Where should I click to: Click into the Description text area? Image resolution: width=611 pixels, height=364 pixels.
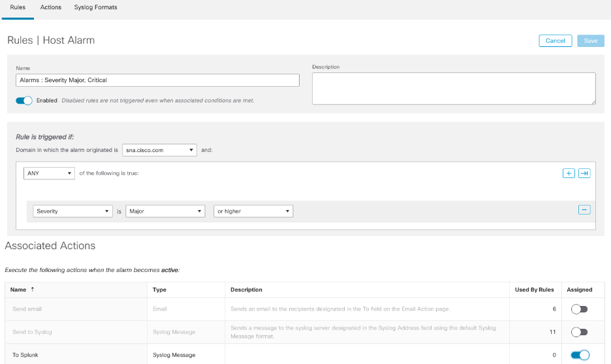[454, 88]
